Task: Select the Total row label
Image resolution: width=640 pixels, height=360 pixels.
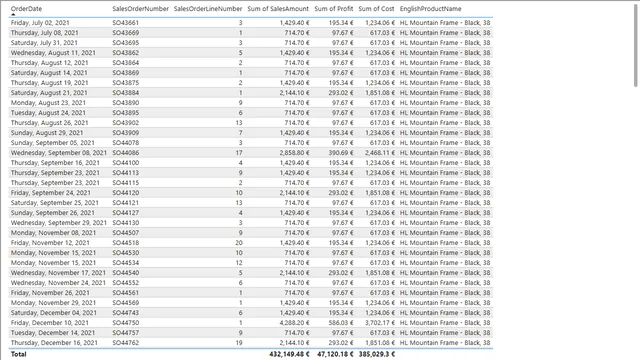Action: [18, 354]
